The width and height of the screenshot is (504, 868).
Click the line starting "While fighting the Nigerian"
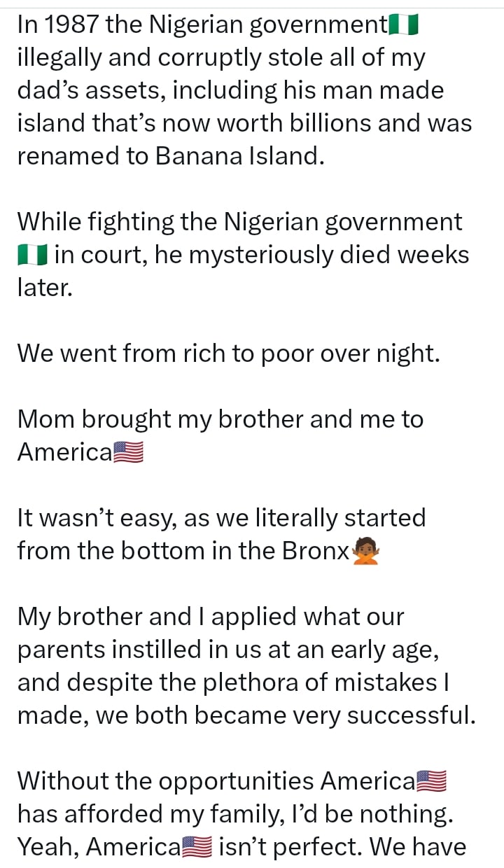(x=239, y=222)
